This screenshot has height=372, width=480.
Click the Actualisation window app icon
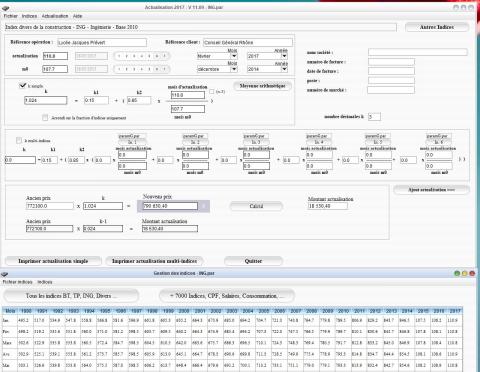pyautogui.click(x=5, y=8)
